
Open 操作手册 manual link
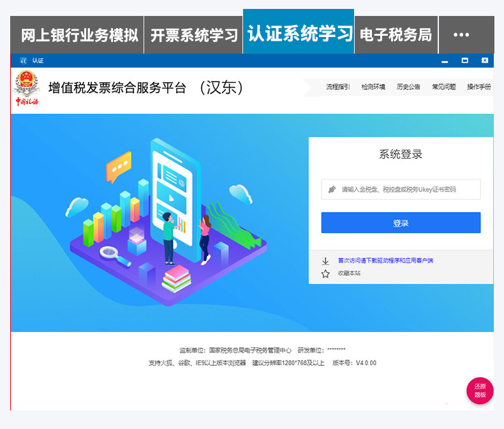coord(479,87)
